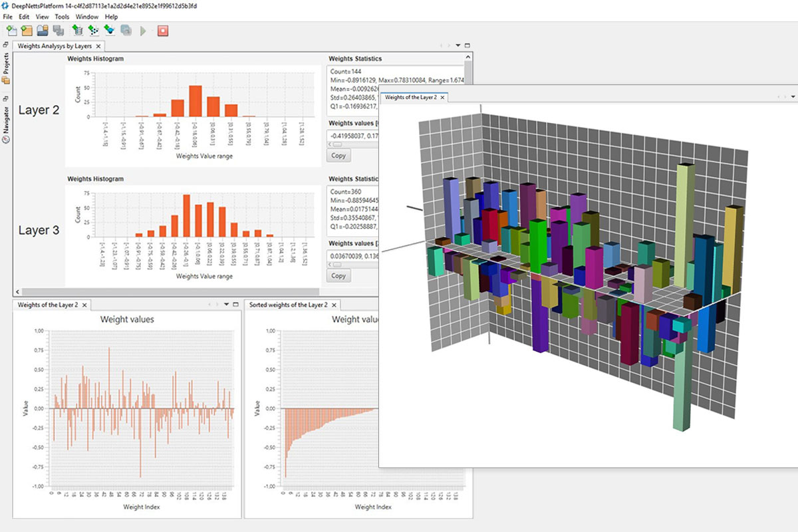This screenshot has width=798, height=532.
Task: Open the Window menu
Action: (x=87, y=17)
